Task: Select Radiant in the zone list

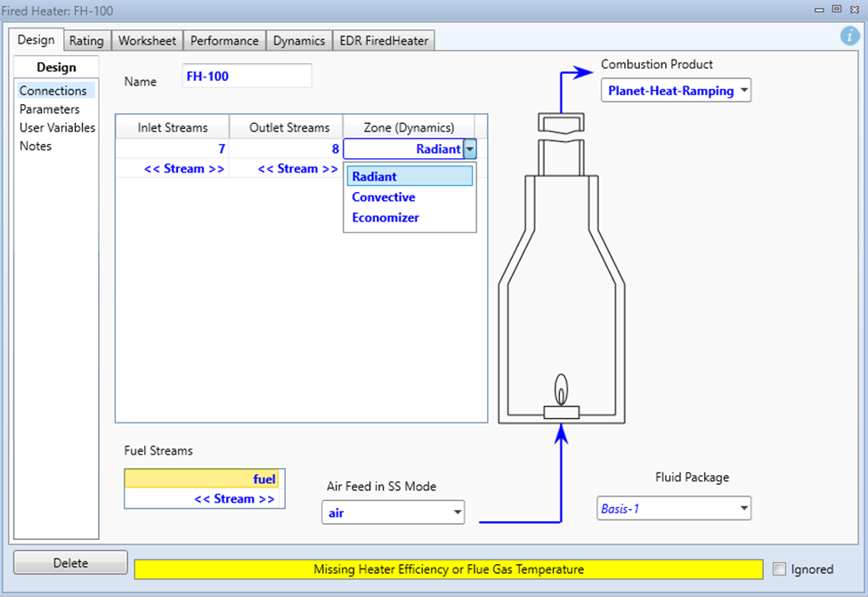Action: tap(410, 176)
